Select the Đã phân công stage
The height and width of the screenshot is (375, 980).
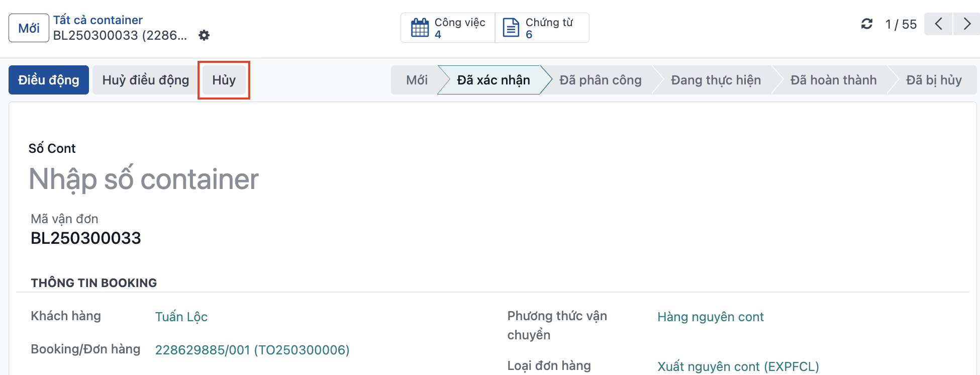click(601, 80)
